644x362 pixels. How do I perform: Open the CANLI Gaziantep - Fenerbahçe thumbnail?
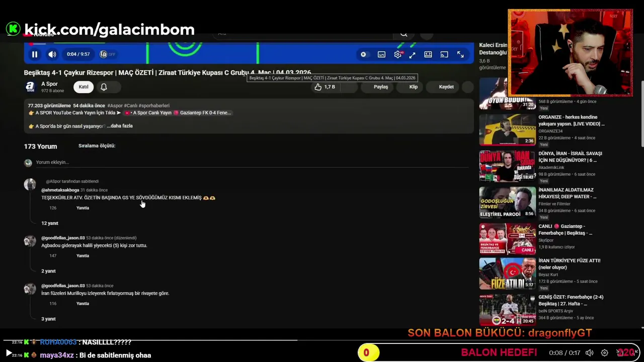coord(507,239)
